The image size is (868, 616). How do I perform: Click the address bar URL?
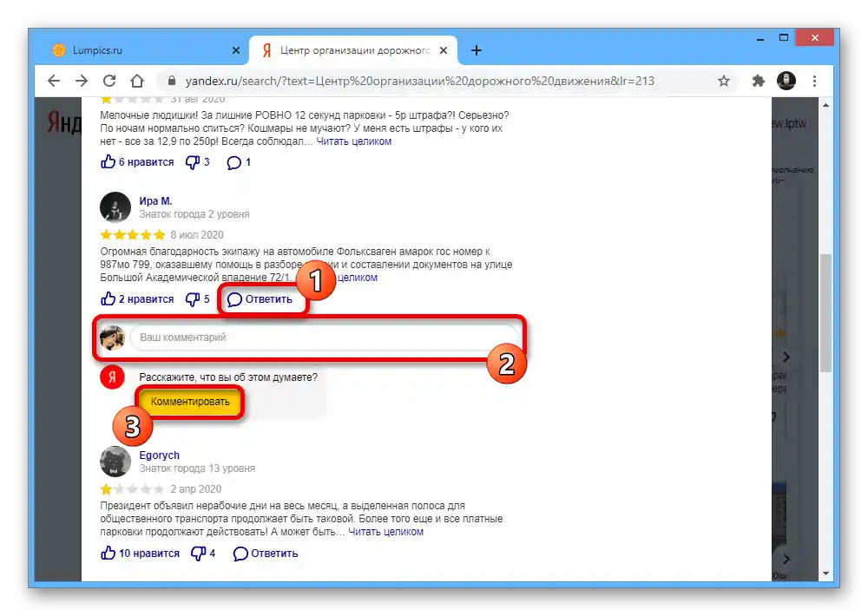pyautogui.click(x=419, y=81)
